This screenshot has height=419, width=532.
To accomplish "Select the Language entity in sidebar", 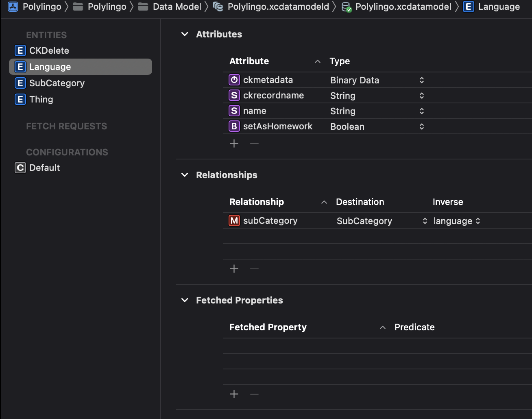I will tap(81, 67).
